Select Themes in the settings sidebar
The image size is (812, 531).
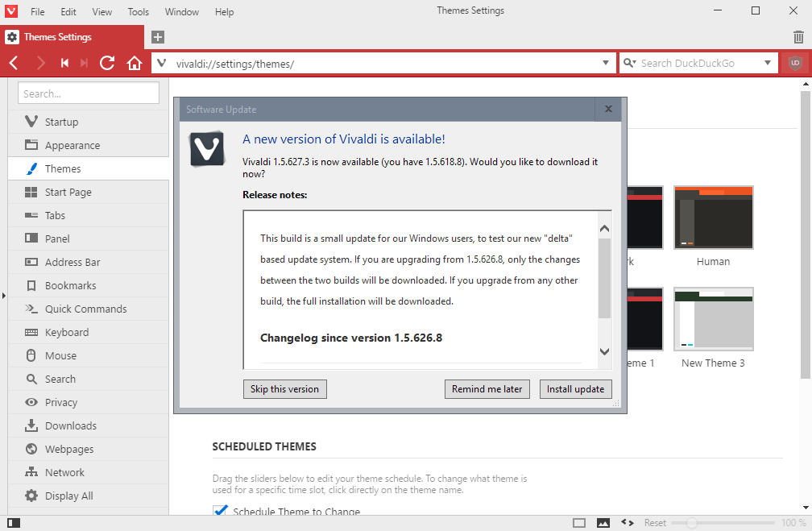(x=88, y=168)
